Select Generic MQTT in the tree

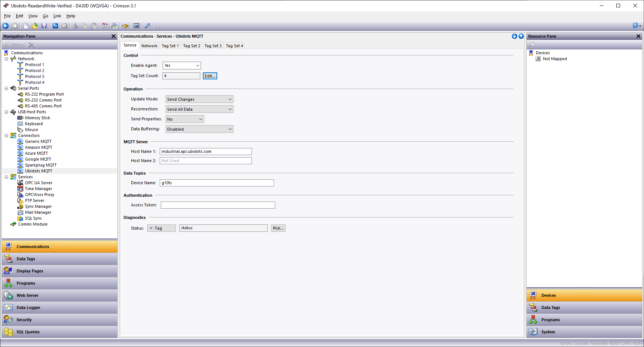tap(38, 141)
